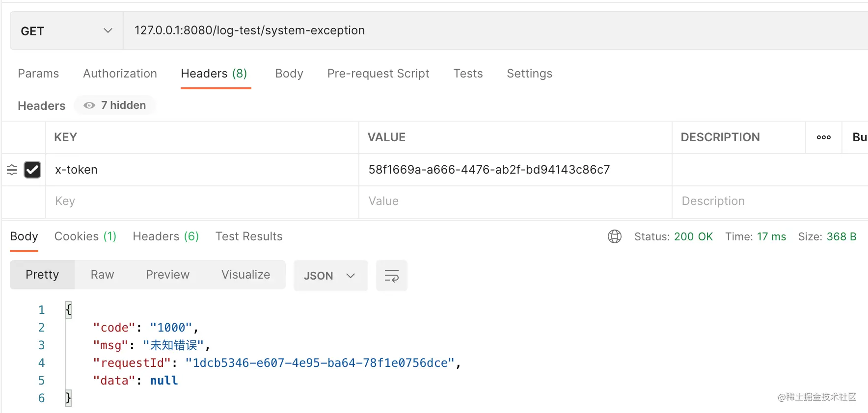View the Test Results tab
This screenshot has height=413, width=868.
pyautogui.click(x=249, y=236)
